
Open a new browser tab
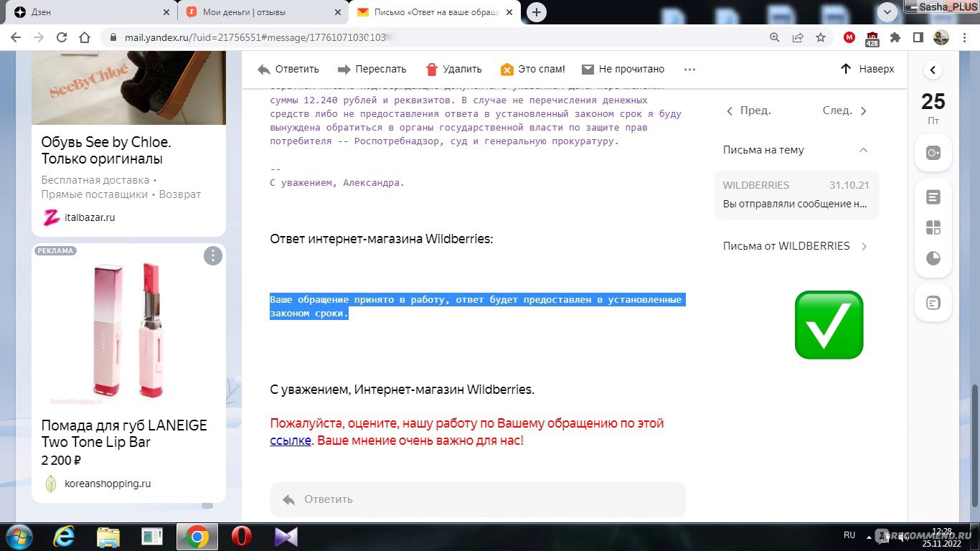pos(537,12)
